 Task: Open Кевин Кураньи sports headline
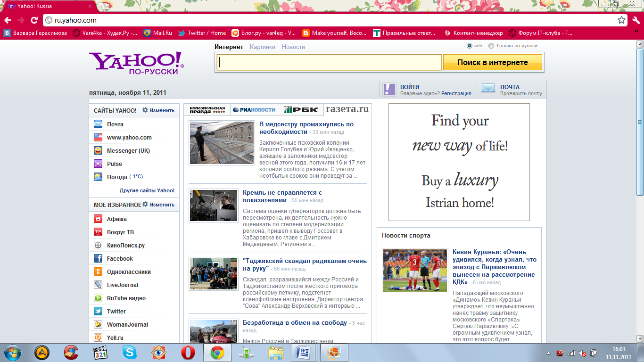point(495,267)
